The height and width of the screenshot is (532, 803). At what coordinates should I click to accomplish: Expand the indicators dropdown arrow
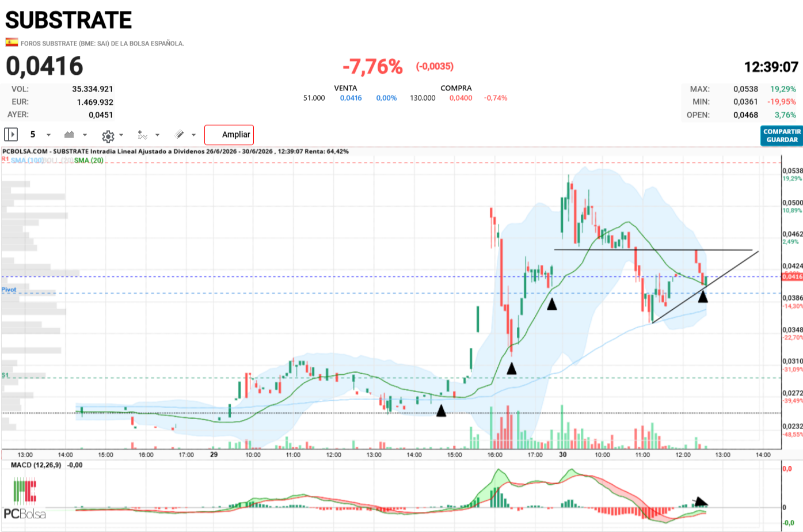tap(157, 135)
